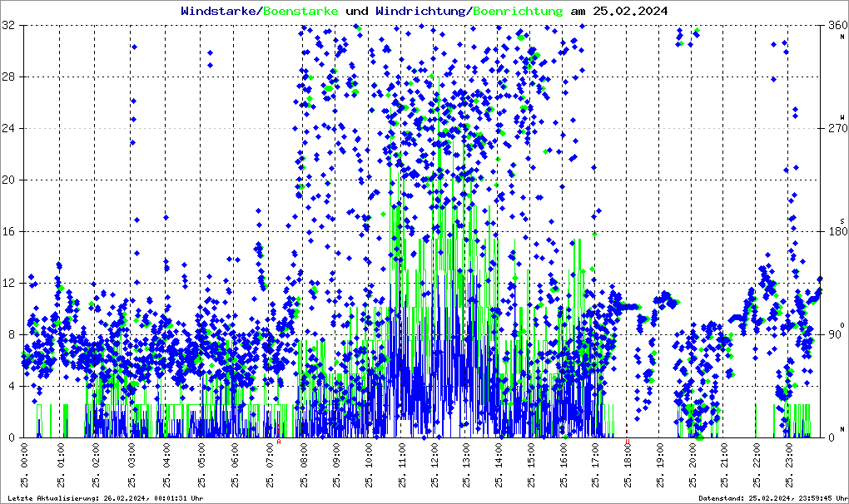This screenshot has width=849, height=504.
Task: Click the 00:00 time axis label
Action: pyautogui.click(x=24, y=465)
